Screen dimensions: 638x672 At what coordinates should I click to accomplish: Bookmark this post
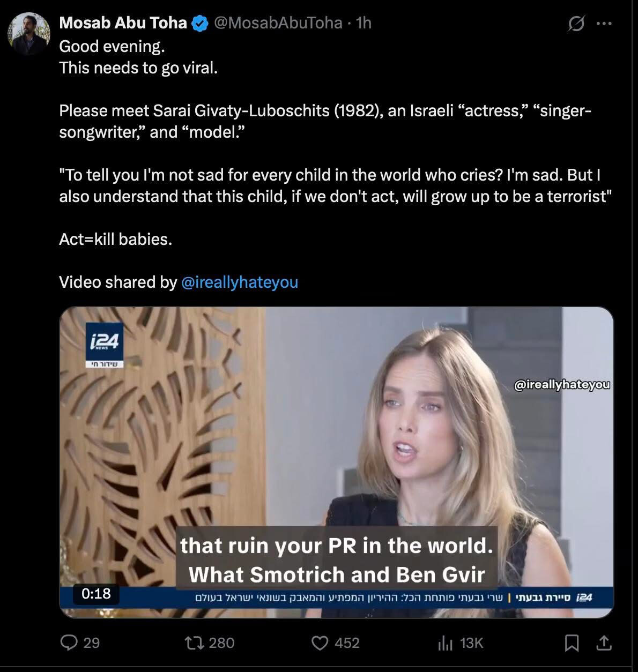572,642
